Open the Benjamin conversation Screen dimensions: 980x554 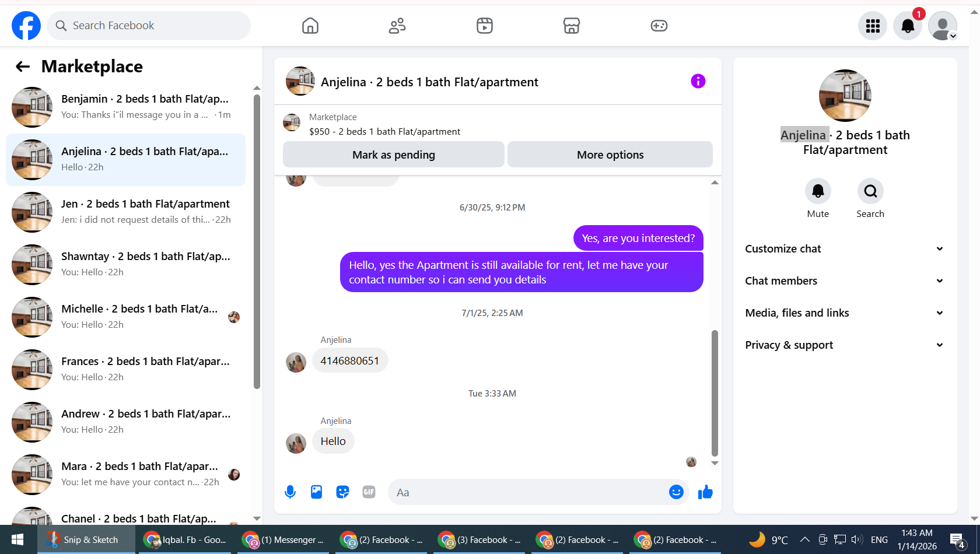pyautogui.click(x=125, y=107)
